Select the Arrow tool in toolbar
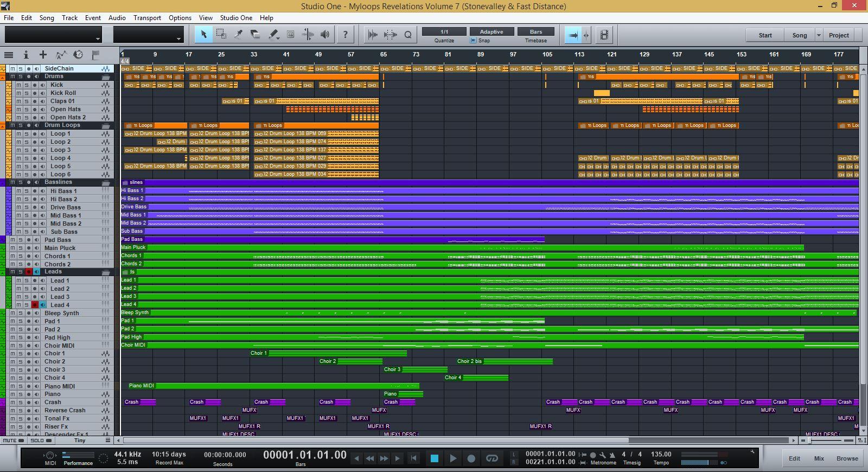The width and height of the screenshot is (868, 472). point(204,35)
